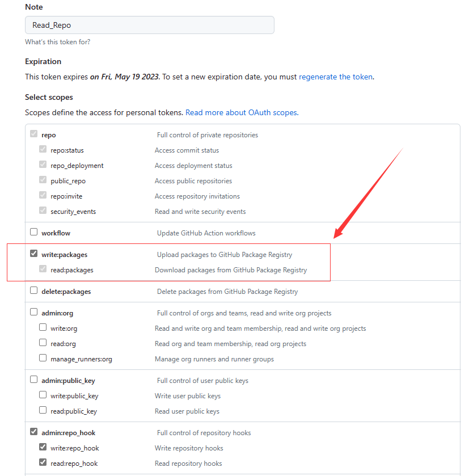Click the repo scope checkbox
Image resolution: width=465 pixels, height=476 pixels.
[33, 134]
